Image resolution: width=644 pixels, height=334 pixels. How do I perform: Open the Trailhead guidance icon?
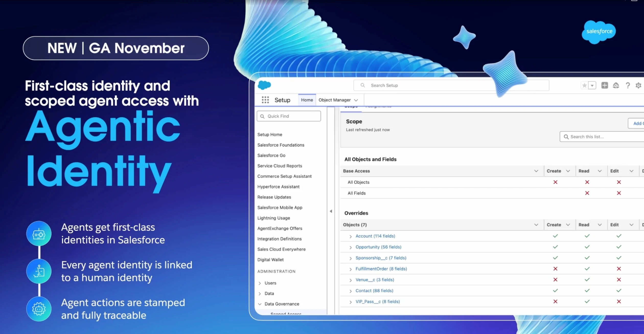click(x=616, y=85)
